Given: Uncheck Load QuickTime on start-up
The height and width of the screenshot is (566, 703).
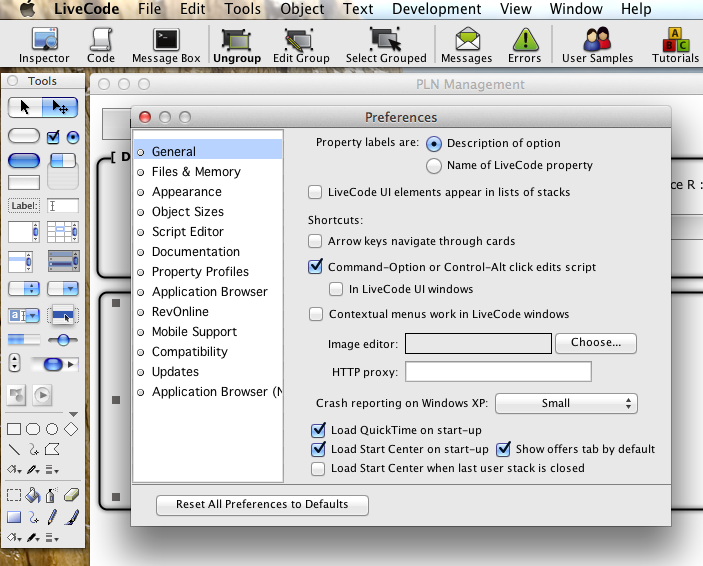Looking at the screenshot, I should point(318,430).
